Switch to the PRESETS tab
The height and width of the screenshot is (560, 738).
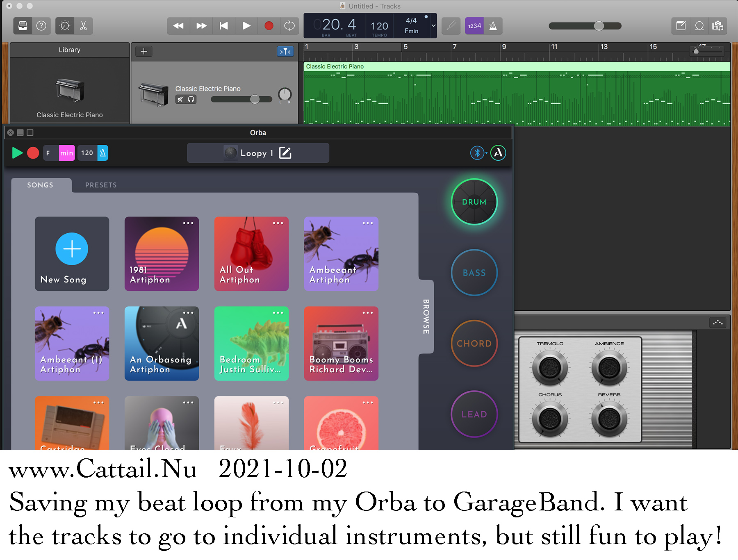pos(101,185)
